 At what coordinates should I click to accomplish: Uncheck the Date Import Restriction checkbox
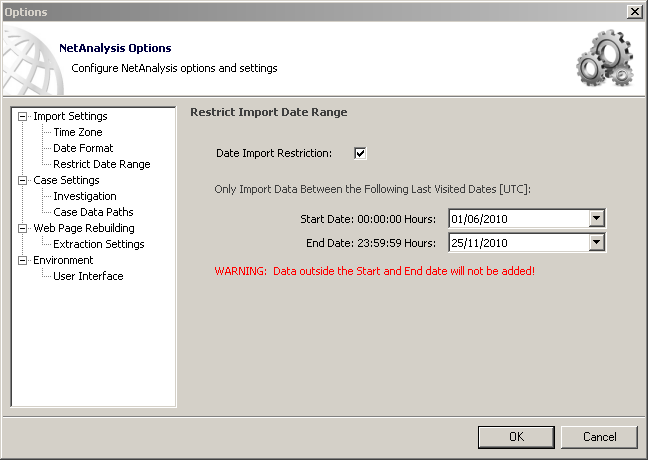tap(360, 153)
